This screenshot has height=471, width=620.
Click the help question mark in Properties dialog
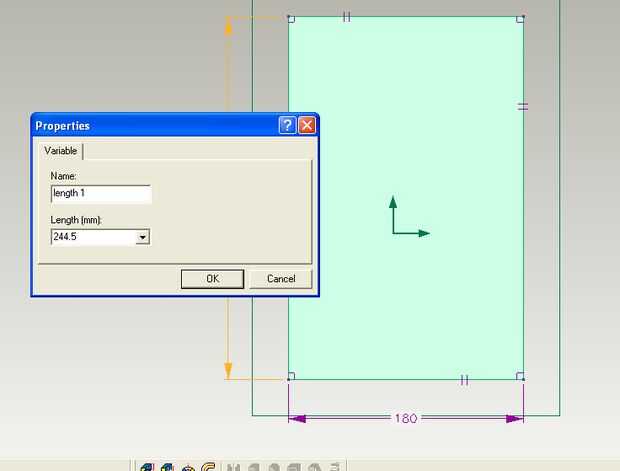point(287,125)
